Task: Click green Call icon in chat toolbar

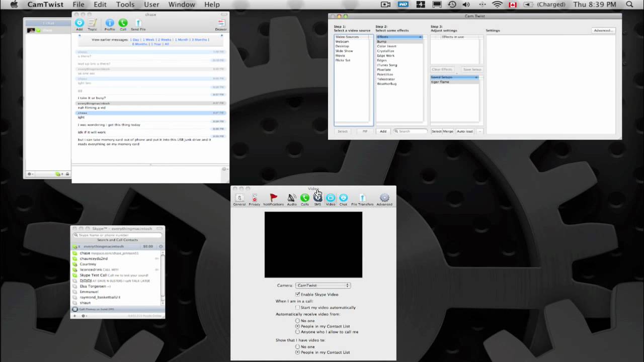Action: pyautogui.click(x=123, y=25)
